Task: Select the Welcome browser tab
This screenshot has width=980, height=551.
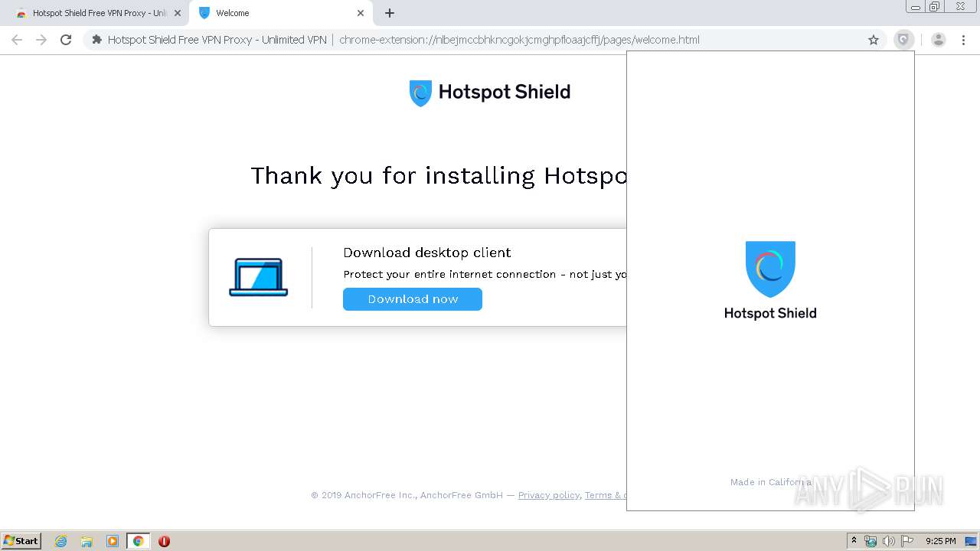Action: click(280, 13)
